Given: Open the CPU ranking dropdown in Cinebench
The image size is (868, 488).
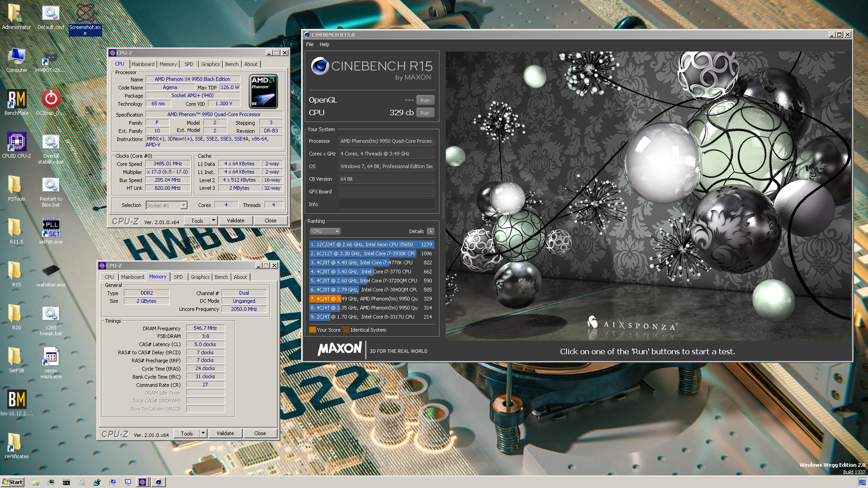Looking at the screenshot, I should click(325, 231).
